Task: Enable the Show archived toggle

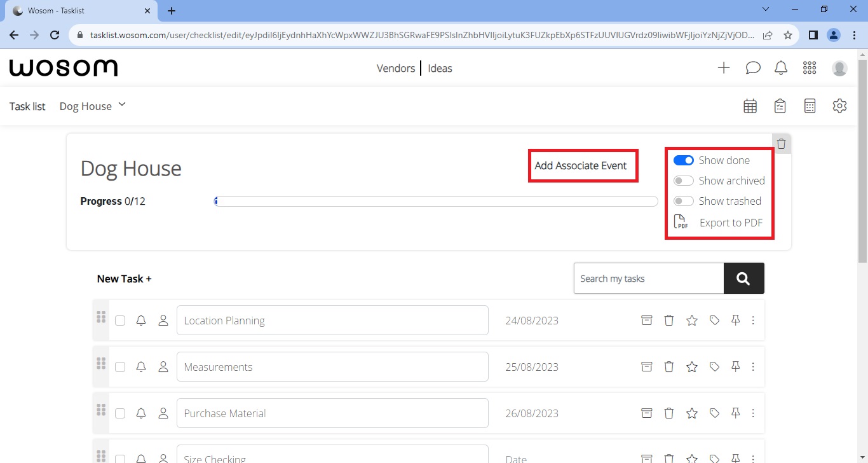Action: (684, 180)
